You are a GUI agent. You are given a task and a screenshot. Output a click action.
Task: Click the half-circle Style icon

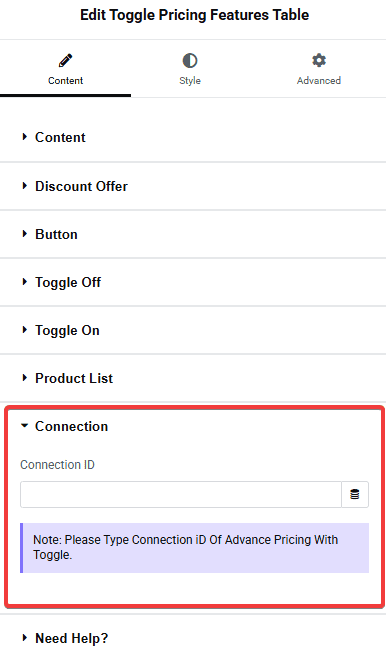[190, 61]
